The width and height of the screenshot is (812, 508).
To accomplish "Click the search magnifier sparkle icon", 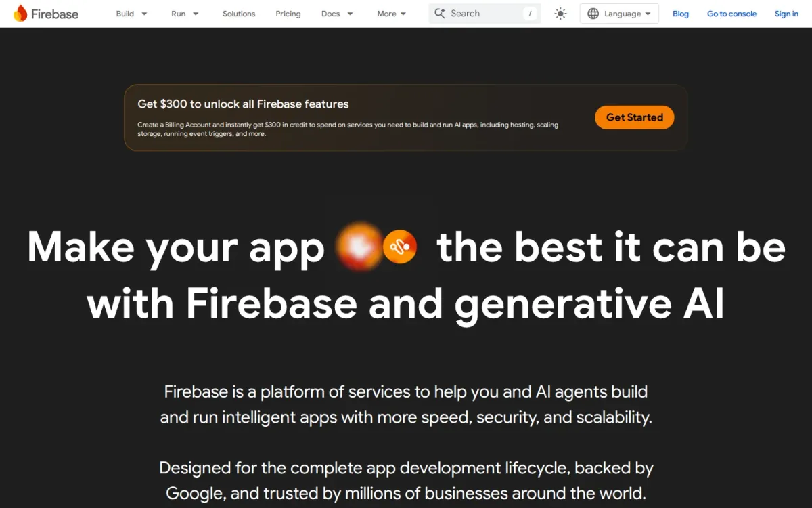I will point(440,14).
